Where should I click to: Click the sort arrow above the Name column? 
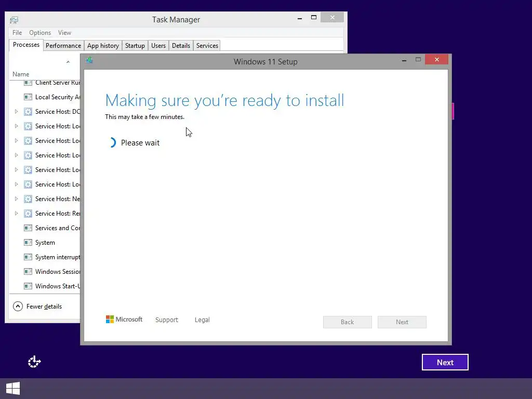(68, 62)
